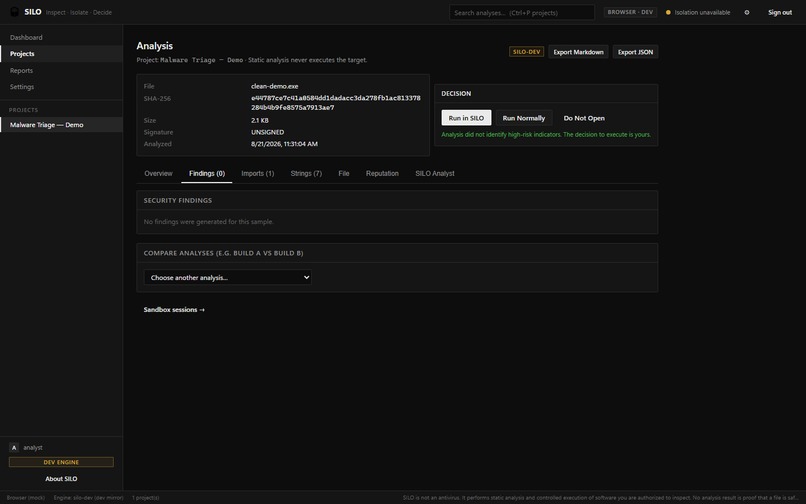Open Sandbox sessions link
The image size is (806, 504).
pyautogui.click(x=174, y=310)
